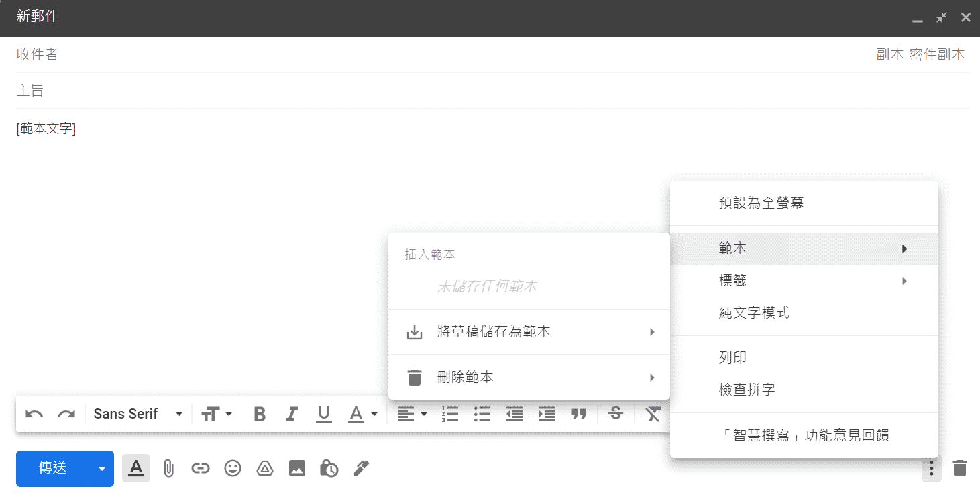
Task: Open the text size dropdown
Action: [217, 414]
